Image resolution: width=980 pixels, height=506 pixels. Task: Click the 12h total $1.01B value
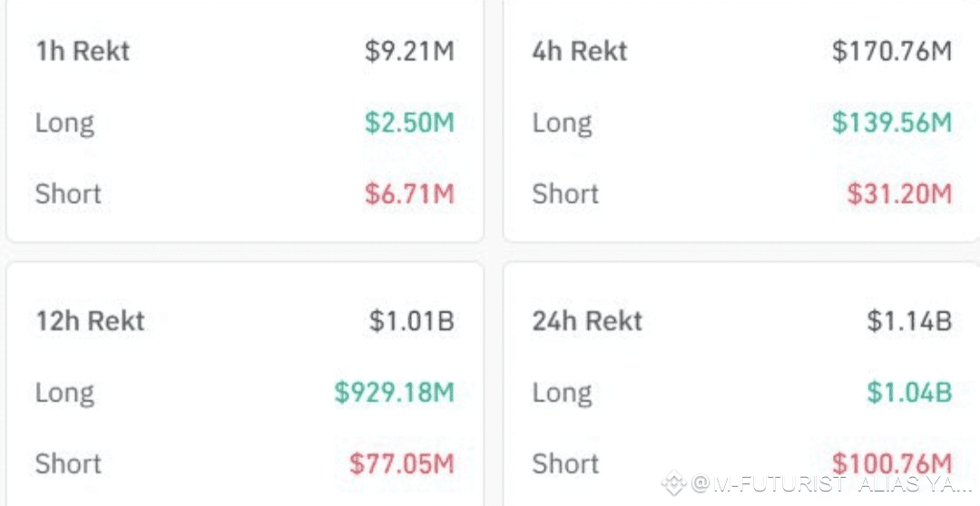pyautogui.click(x=411, y=320)
